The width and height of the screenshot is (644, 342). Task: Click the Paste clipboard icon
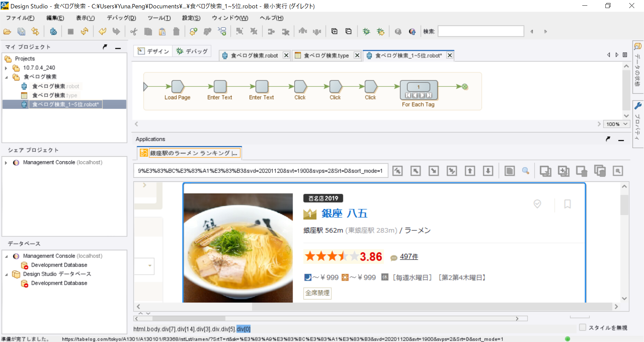click(x=162, y=32)
